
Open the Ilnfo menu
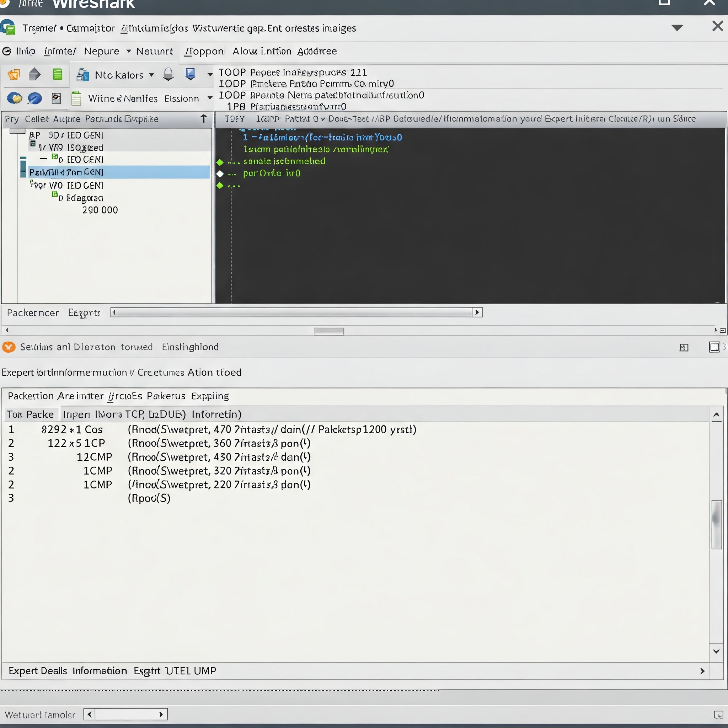26,51
